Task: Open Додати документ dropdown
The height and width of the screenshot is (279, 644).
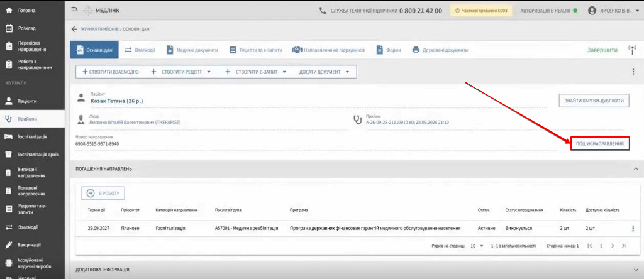Action: [324, 72]
